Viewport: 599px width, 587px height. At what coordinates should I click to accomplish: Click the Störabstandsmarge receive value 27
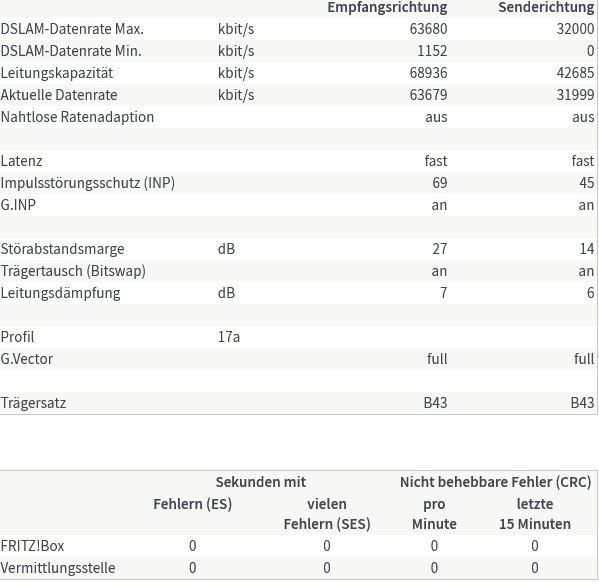coord(440,249)
